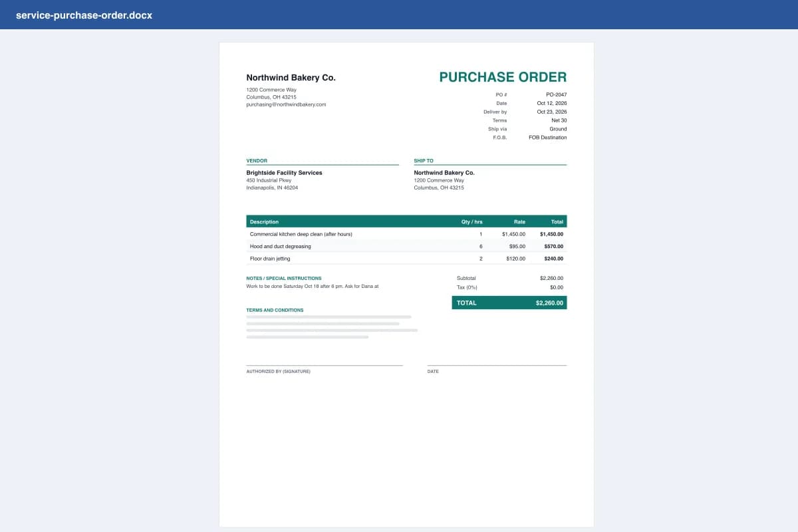The height and width of the screenshot is (532, 798).
Task: Click the PURCHASE ORDER heading
Action: [x=503, y=77]
